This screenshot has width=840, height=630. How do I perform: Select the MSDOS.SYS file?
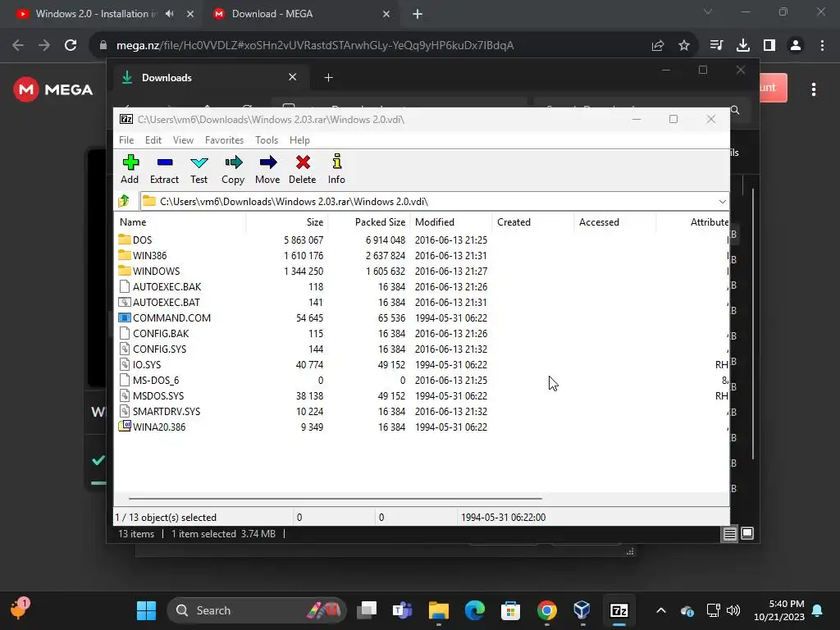point(158,395)
